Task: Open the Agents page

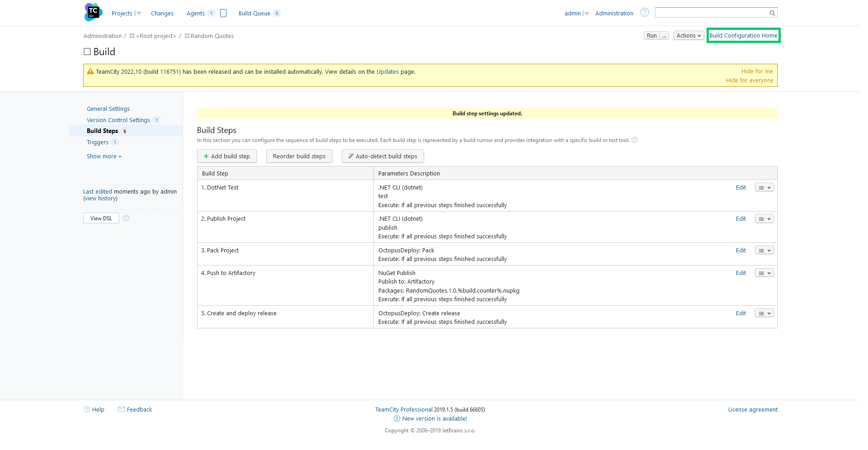Action: (196, 14)
